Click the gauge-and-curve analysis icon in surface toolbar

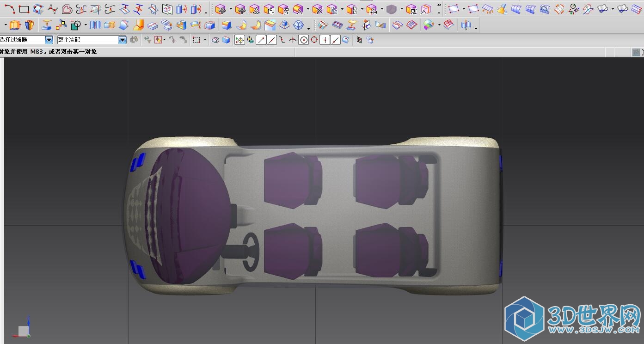click(x=574, y=9)
